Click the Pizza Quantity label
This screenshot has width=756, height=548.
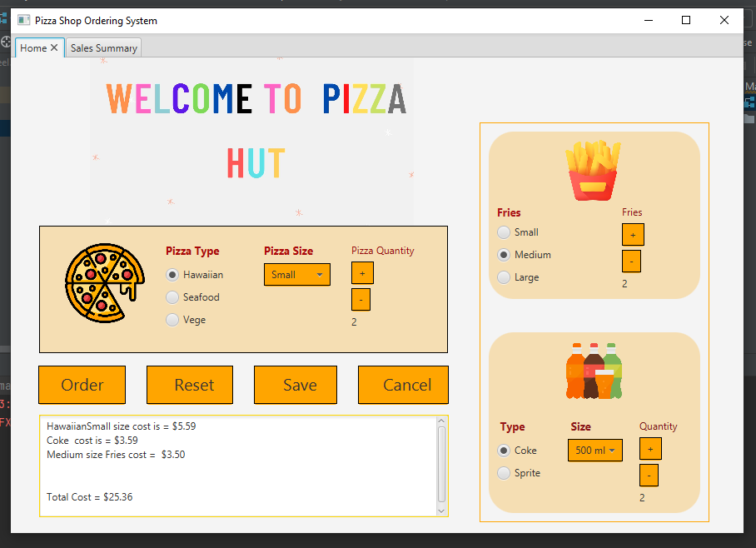pyautogui.click(x=382, y=251)
